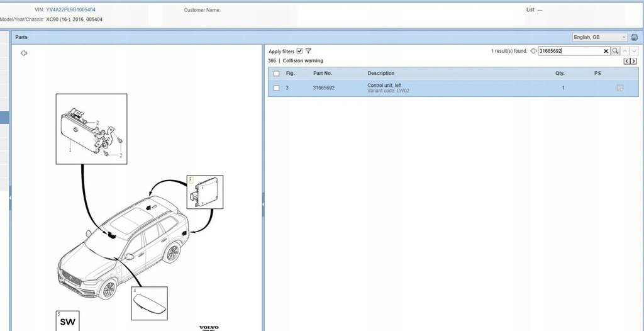This screenshot has height=331, width=644.
Task: Expand the left sidebar panel handle
Action: click(10, 198)
